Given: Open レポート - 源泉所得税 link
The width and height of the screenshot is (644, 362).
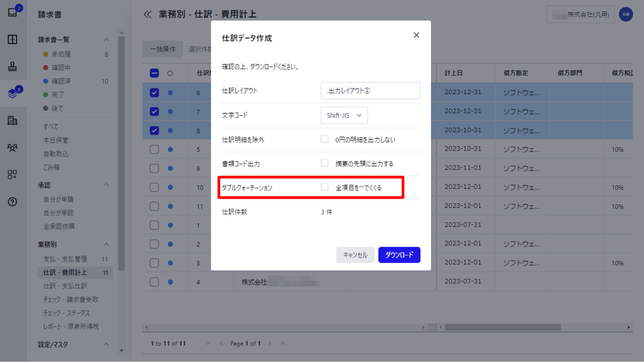Looking at the screenshot, I should coord(71,326).
